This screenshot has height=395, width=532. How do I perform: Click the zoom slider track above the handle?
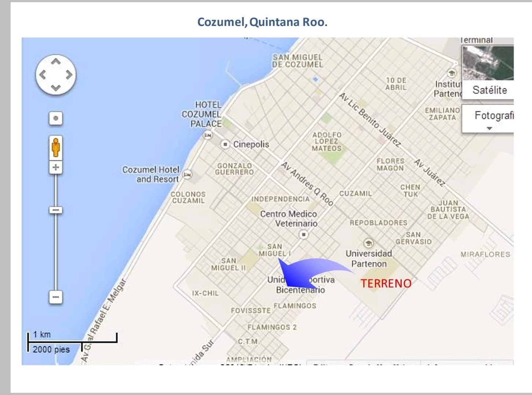tap(56, 190)
